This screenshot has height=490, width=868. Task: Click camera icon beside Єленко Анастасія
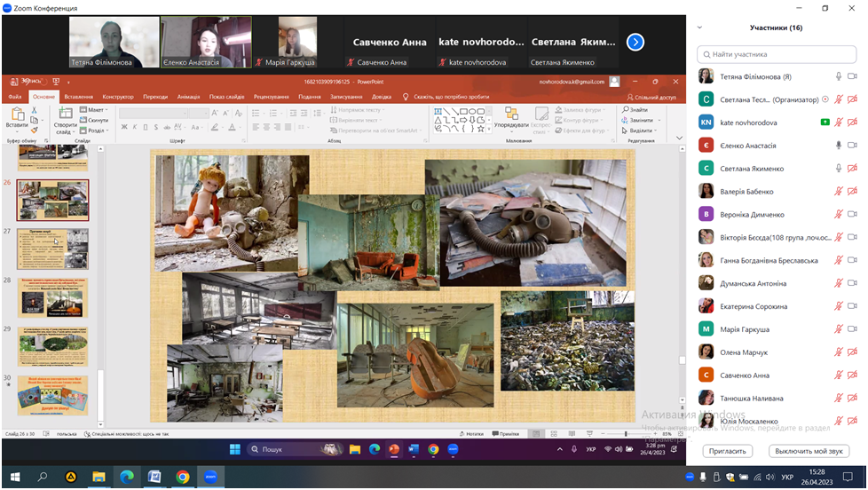(852, 146)
